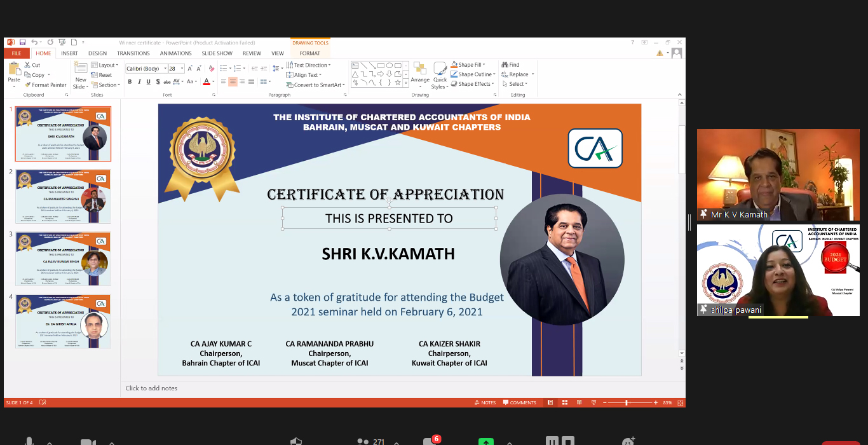The width and height of the screenshot is (868, 445).
Task: Start slide show from status bar icon
Action: click(x=593, y=402)
